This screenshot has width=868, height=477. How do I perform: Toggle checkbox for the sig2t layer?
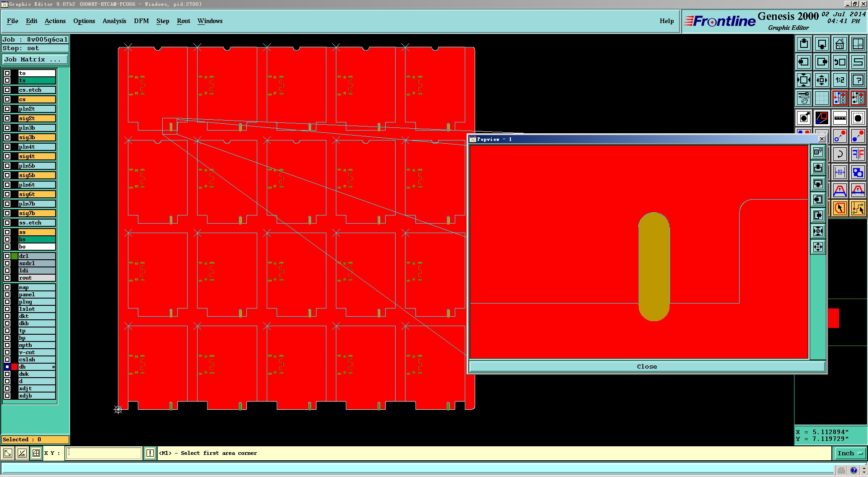tap(7, 118)
